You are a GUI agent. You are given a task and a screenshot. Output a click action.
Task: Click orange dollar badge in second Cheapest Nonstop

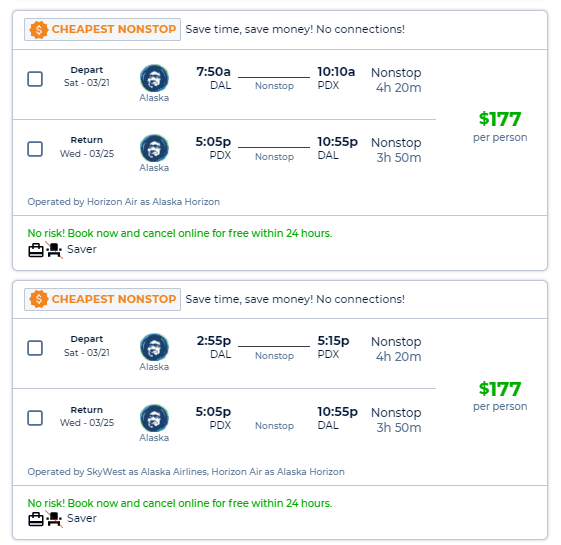click(39, 299)
